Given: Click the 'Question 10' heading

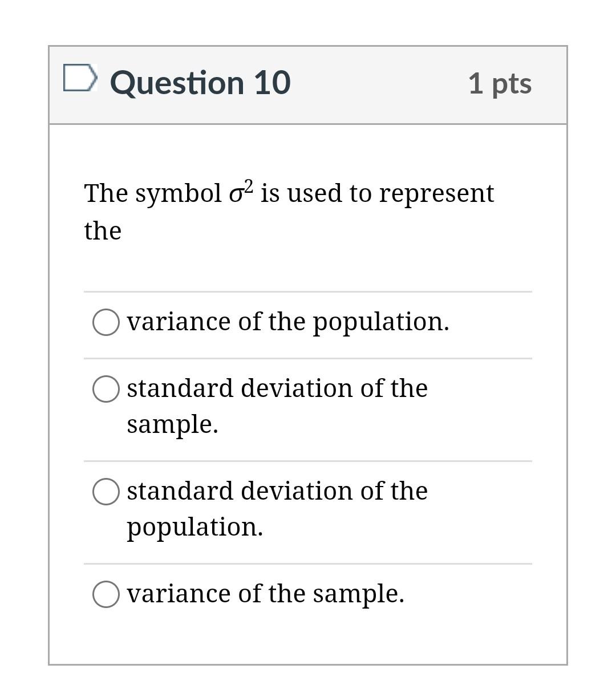Looking at the screenshot, I should pyautogui.click(x=200, y=83).
